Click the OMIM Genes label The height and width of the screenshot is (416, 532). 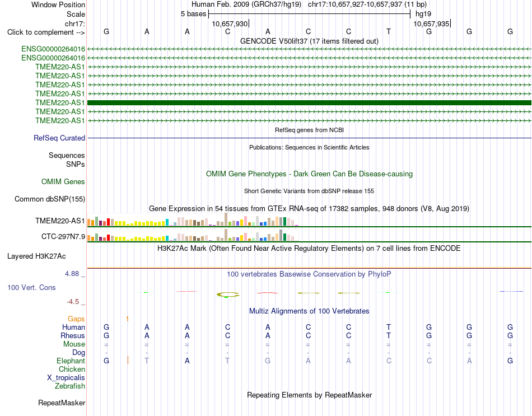[63, 181]
